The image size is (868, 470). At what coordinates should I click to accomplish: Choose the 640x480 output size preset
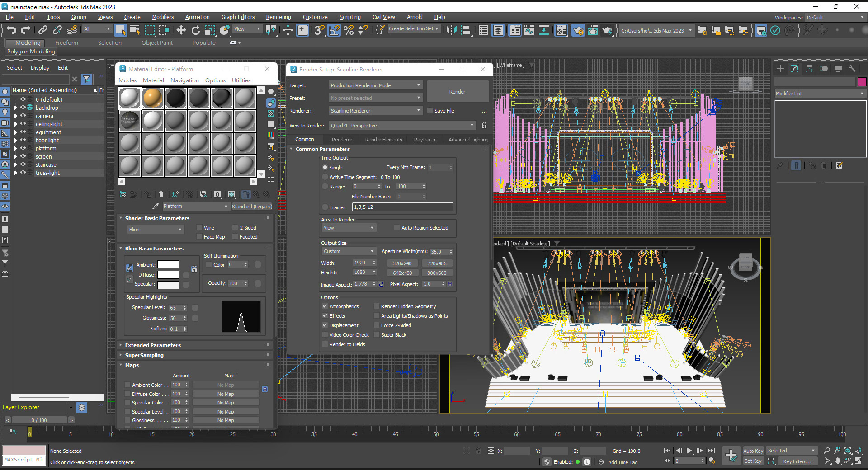point(402,273)
